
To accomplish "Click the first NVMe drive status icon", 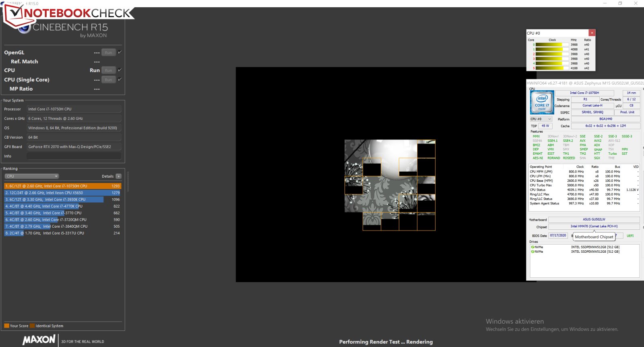I will (533, 247).
